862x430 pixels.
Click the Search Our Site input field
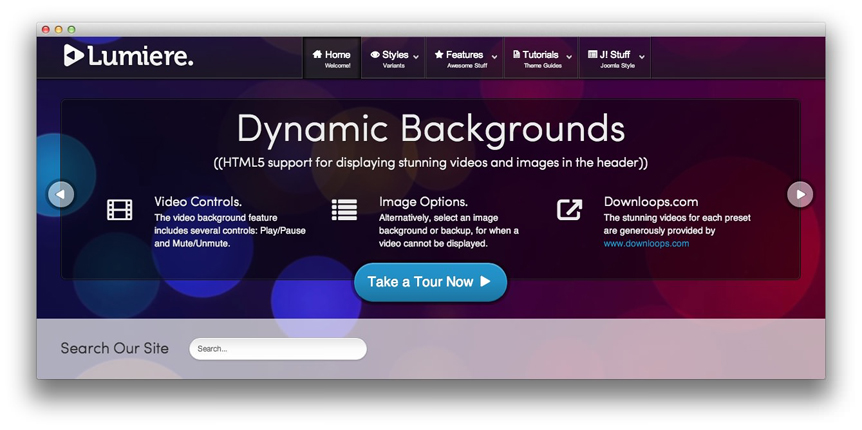click(x=277, y=349)
